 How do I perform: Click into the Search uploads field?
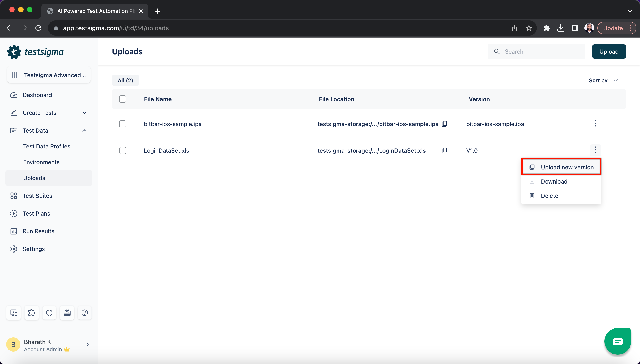(x=541, y=51)
